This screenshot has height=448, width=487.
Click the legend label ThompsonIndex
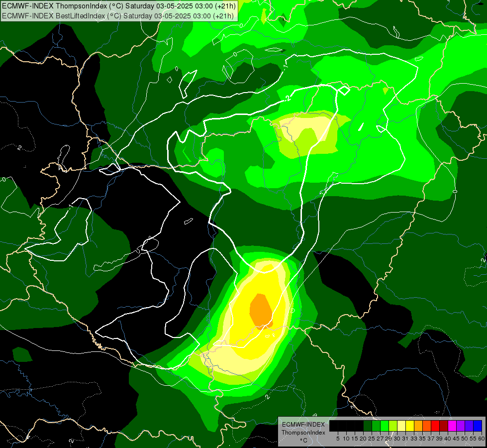[303, 433]
